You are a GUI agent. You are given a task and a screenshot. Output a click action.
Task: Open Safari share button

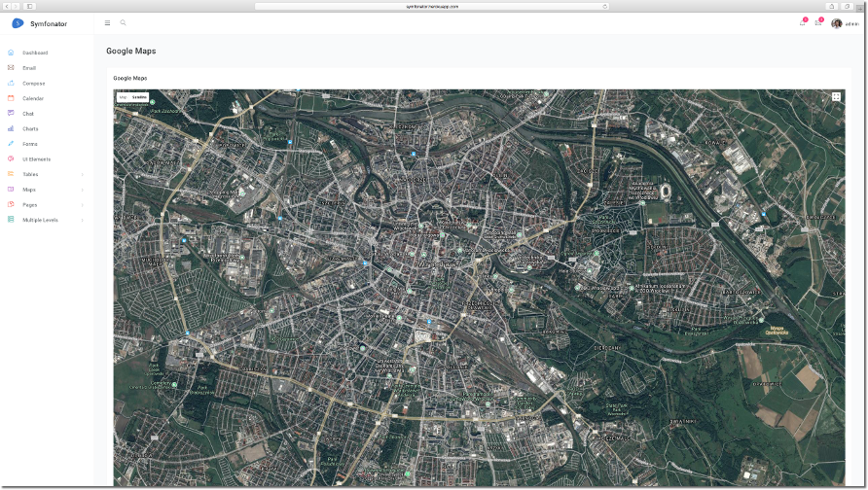pyautogui.click(x=831, y=7)
